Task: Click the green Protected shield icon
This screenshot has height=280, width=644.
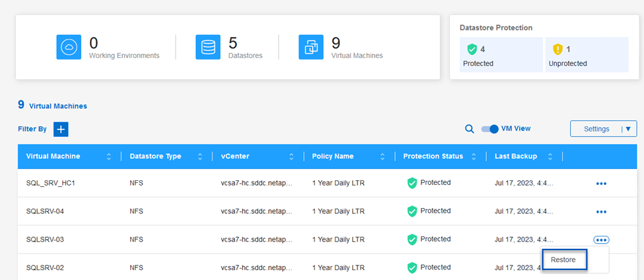Action: pos(472,50)
